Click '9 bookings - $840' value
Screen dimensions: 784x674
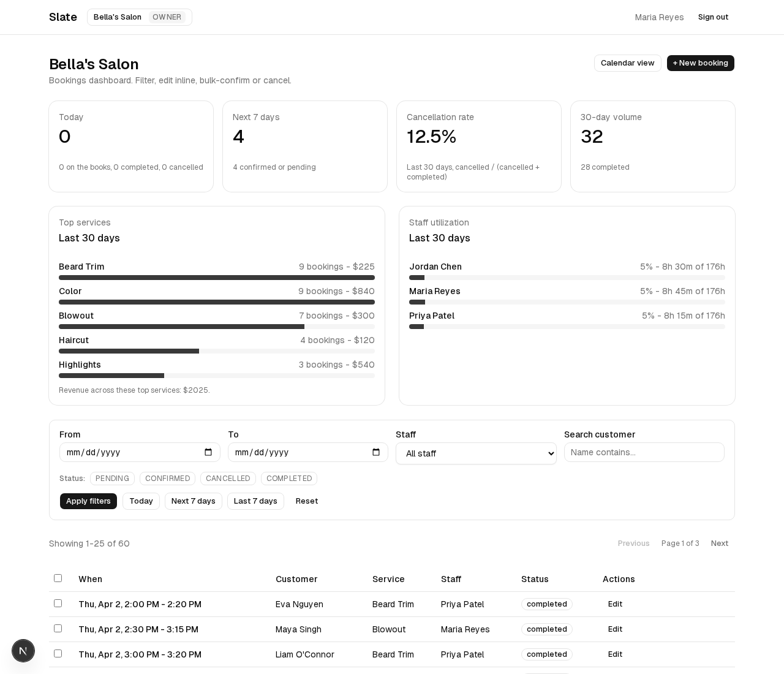coord(336,291)
